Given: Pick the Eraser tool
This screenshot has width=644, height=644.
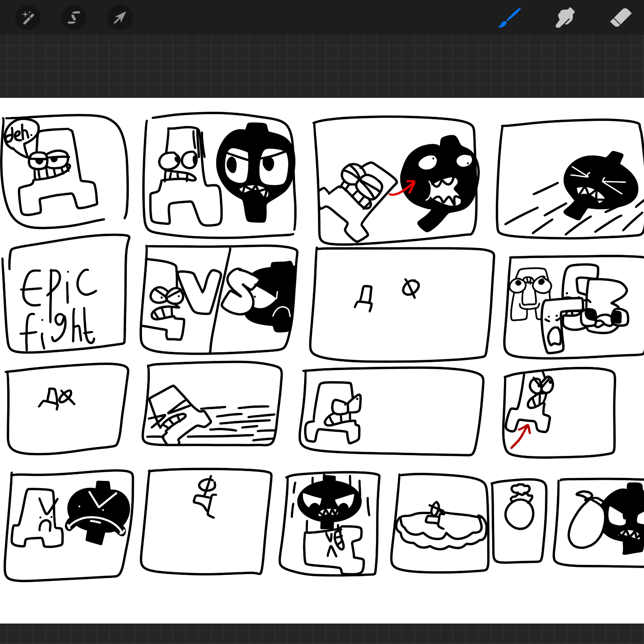Looking at the screenshot, I should pyautogui.click(x=621, y=18).
